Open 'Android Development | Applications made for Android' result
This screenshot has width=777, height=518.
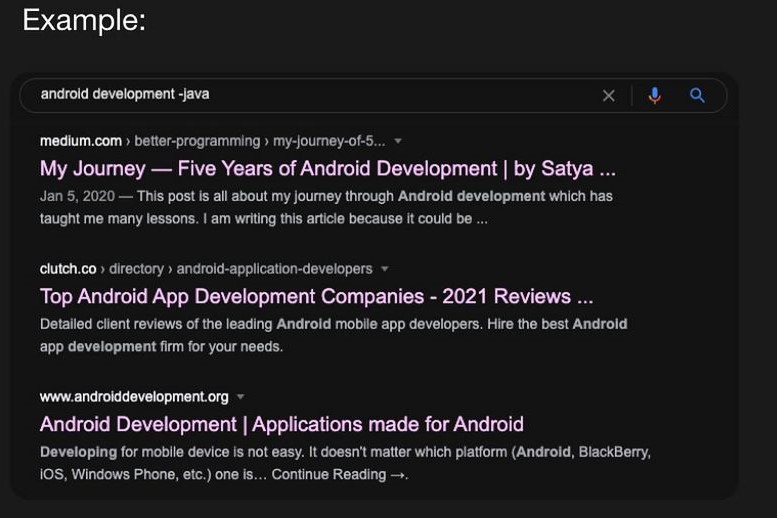click(x=281, y=424)
